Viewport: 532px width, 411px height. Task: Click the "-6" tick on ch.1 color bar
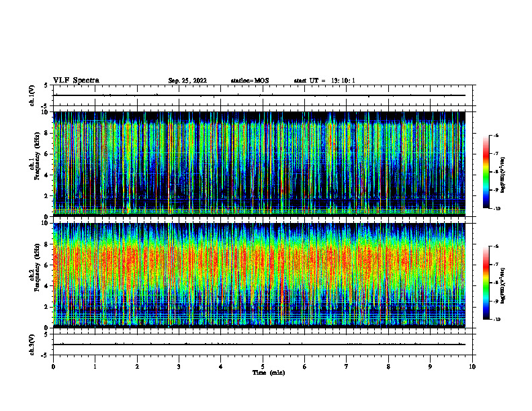pos(496,136)
